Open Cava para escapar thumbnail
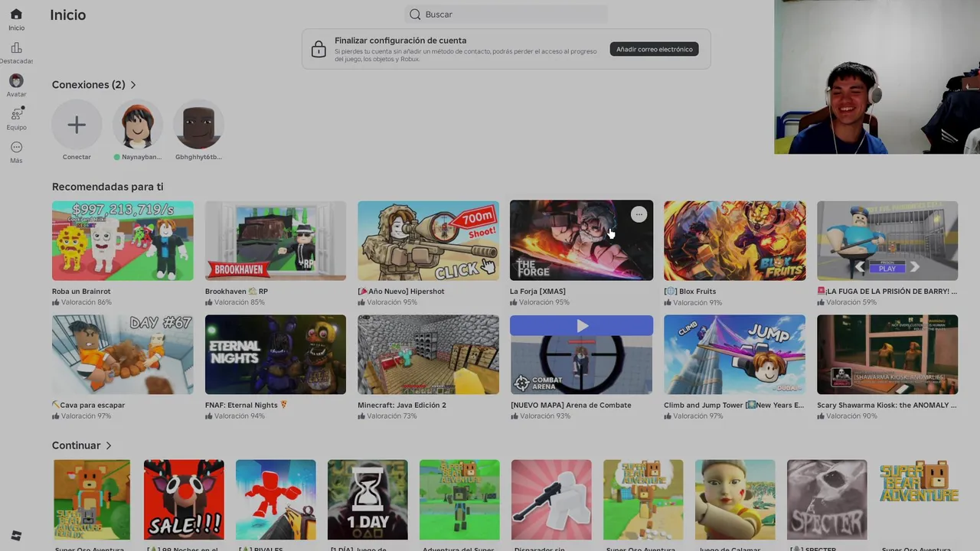 (122, 354)
